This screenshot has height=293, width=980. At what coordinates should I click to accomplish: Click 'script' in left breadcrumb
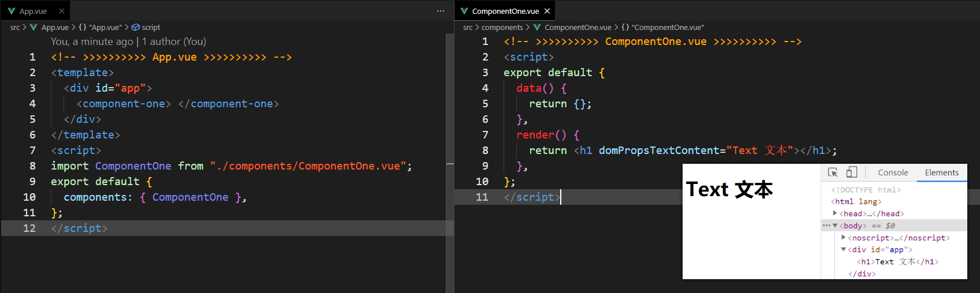click(x=151, y=27)
